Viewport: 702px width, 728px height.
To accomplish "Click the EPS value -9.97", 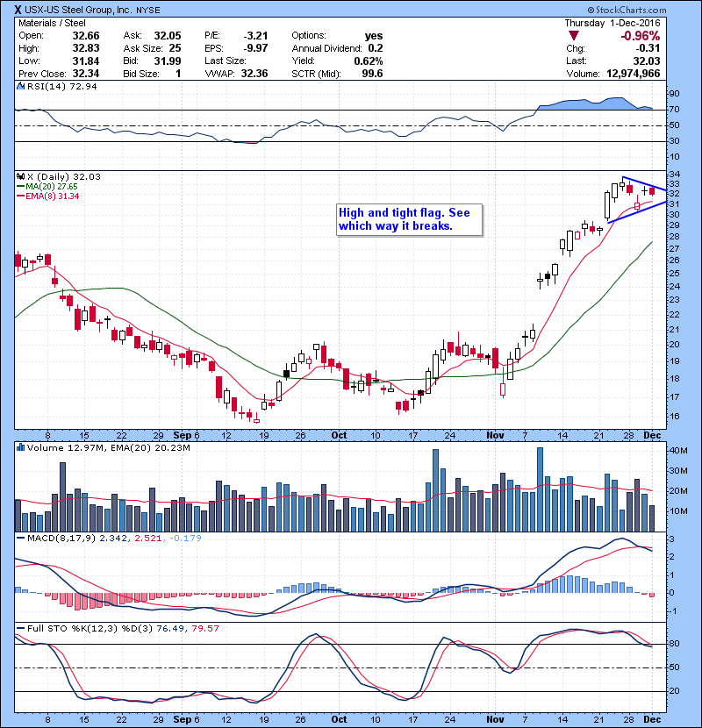I will coord(256,48).
